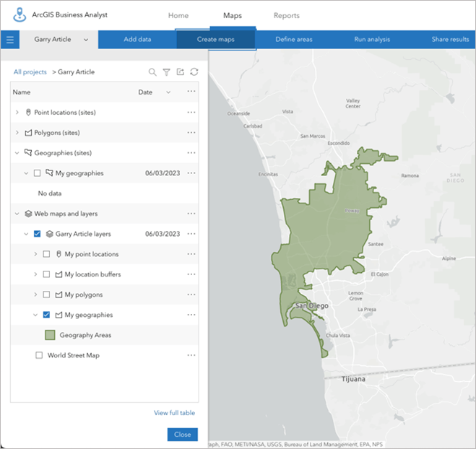Click the filter icon in project panel
Screen dimensions: 476x449
point(166,72)
